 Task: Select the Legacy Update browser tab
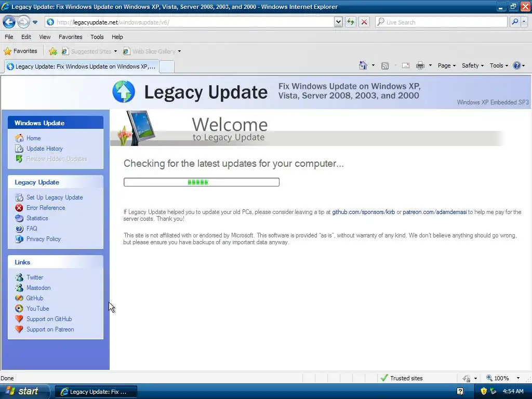pos(82,66)
